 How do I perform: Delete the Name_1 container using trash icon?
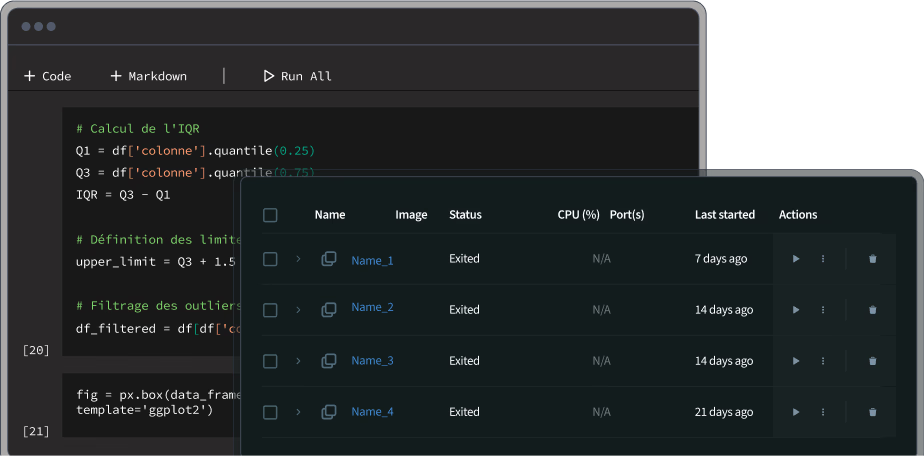pyautogui.click(x=872, y=259)
